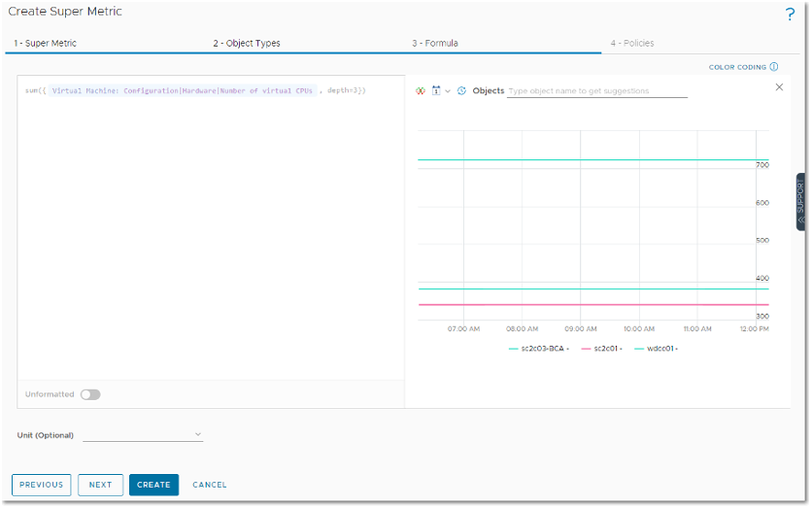Open the 4 - Policies step
Screen dimensions: 812x507
632,44
